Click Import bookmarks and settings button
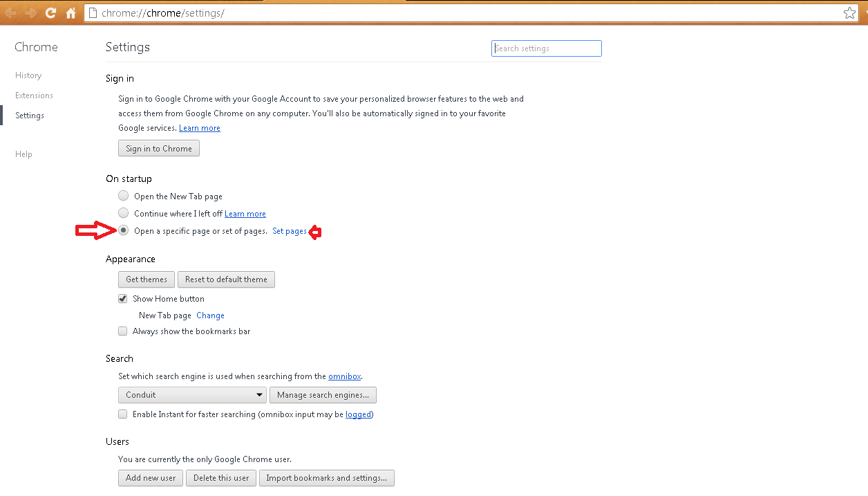The width and height of the screenshot is (868, 496). (x=327, y=478)
